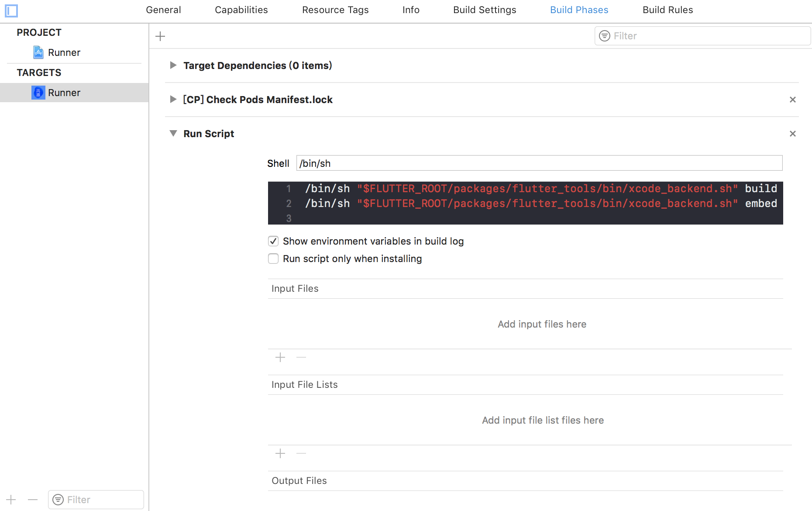Screen dimensions: 812x511
Task: Place cursor on empty script line 3
Action: click(x=525, y=218)
